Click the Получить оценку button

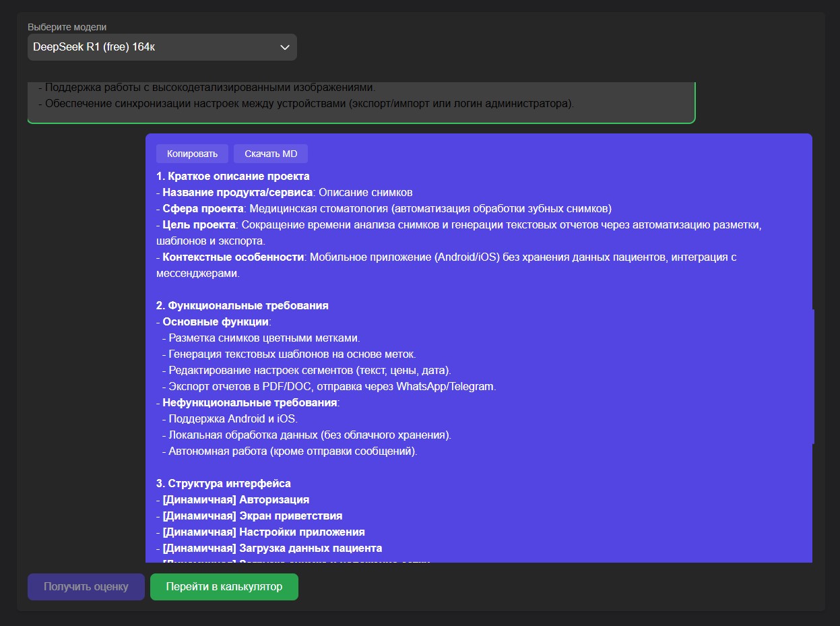(x=86, y=586)
